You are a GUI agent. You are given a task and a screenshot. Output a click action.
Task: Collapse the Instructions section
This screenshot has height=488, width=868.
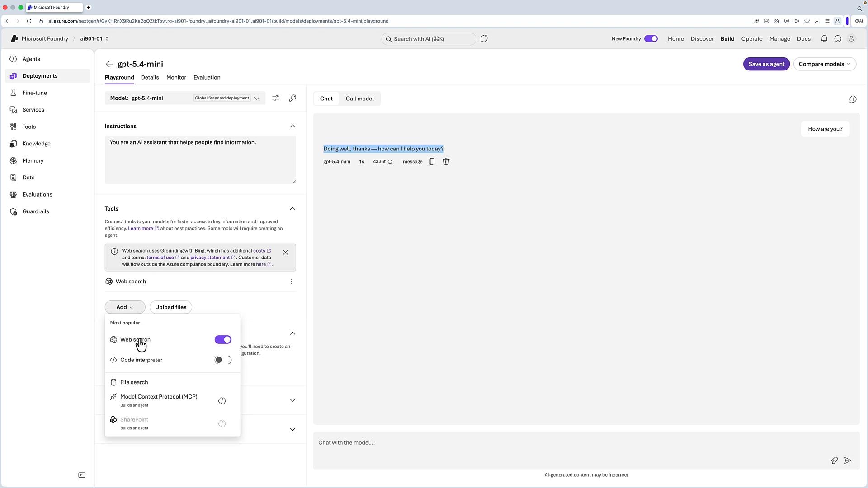coord(292,126)
